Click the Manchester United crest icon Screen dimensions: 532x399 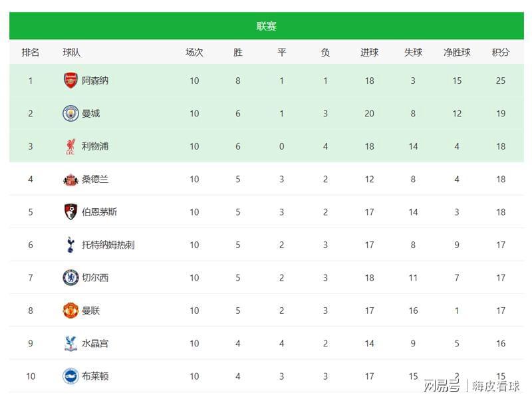(x=70, y=311)
